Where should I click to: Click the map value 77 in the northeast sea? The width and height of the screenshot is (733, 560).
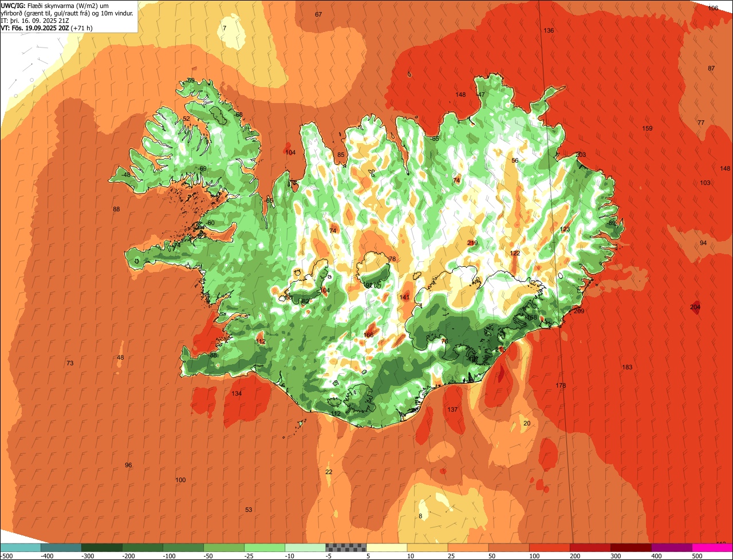pos(701,123)
